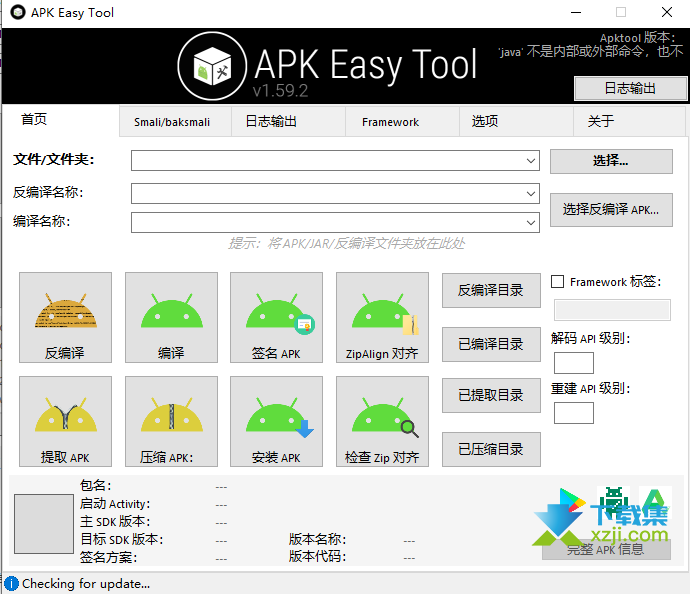Screen dimensions: 690x594
Task: Switch to the 选项 tab
Action: [x=516, y=121]
